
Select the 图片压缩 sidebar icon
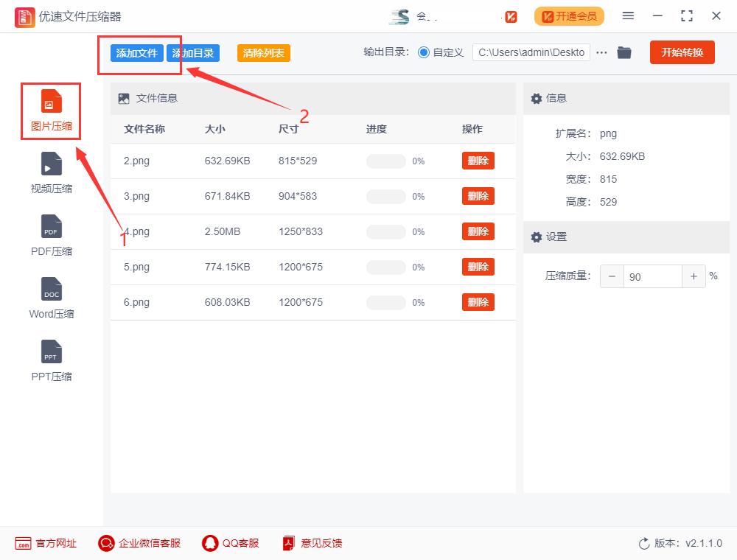click(x=50, y=111)
